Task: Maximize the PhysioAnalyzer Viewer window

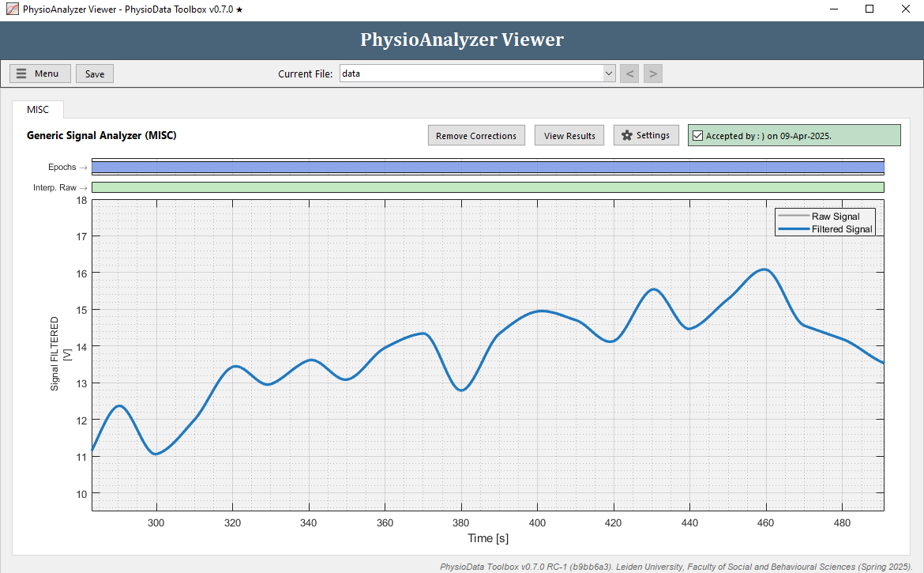Action: coord(870,9)
